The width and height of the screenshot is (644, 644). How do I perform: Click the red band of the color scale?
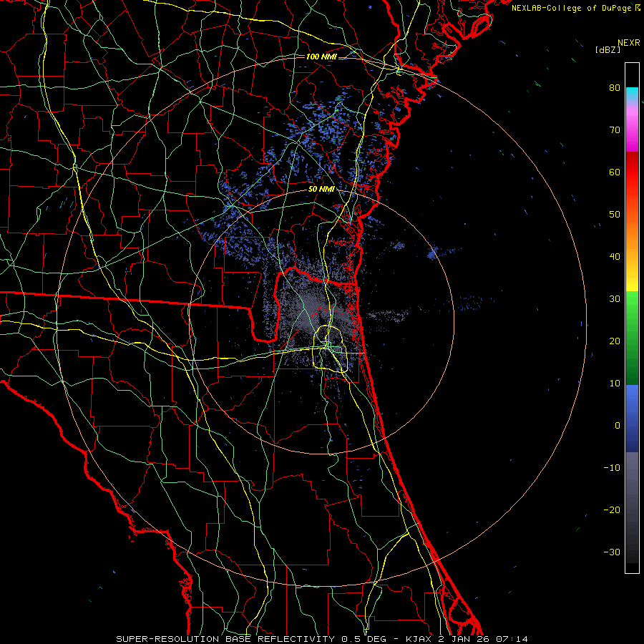coord(632,172)
